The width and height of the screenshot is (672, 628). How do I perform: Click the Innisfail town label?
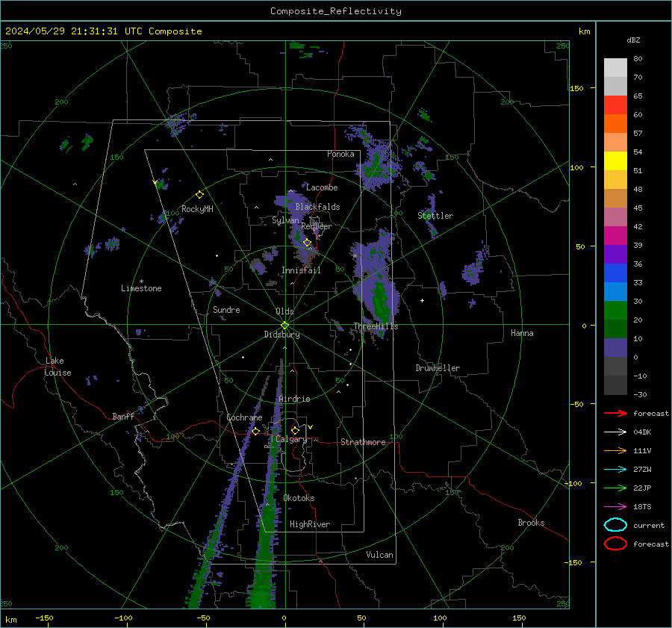(x=301, y=270)
